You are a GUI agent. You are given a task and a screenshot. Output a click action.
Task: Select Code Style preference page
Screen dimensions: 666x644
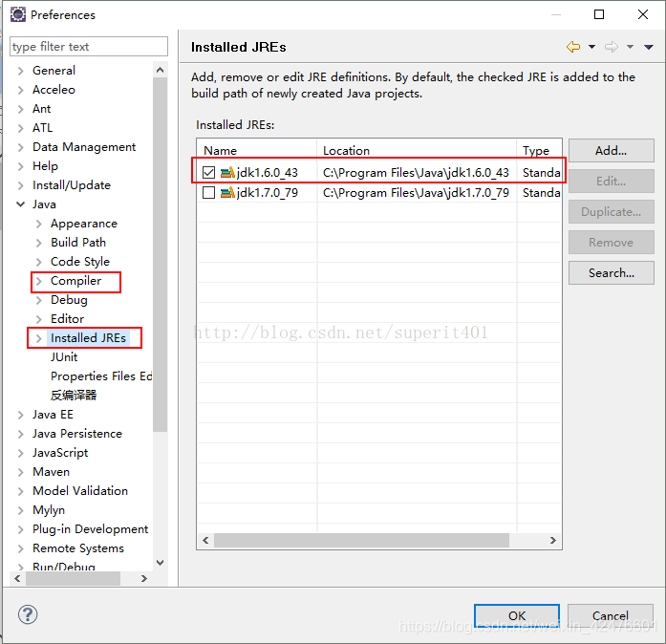point(80,262)
